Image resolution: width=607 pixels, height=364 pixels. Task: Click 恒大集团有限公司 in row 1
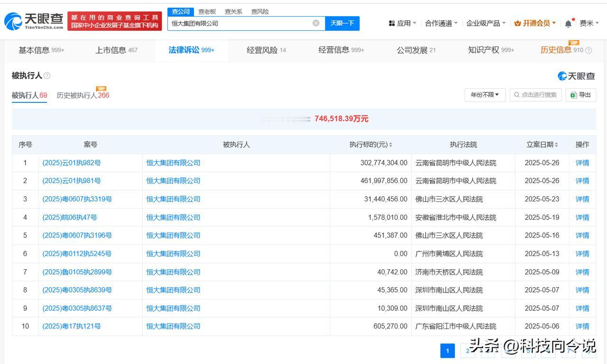(173, 163)
